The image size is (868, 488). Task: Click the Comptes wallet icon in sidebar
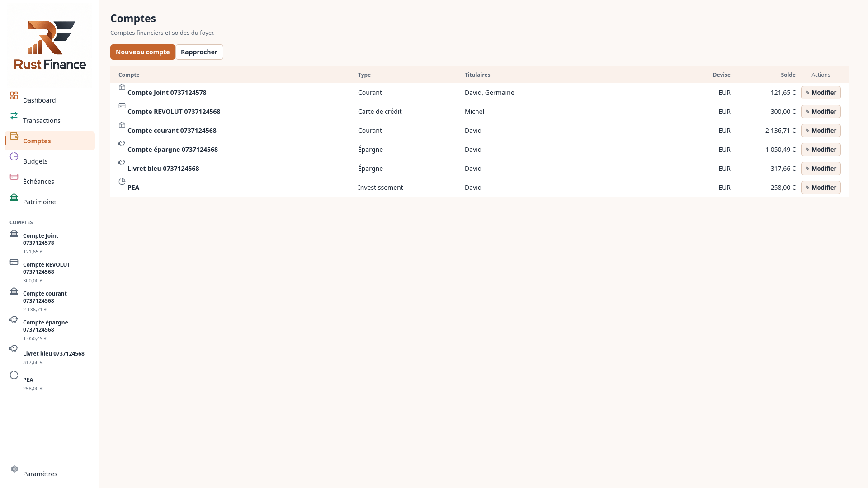click(14, 136)
